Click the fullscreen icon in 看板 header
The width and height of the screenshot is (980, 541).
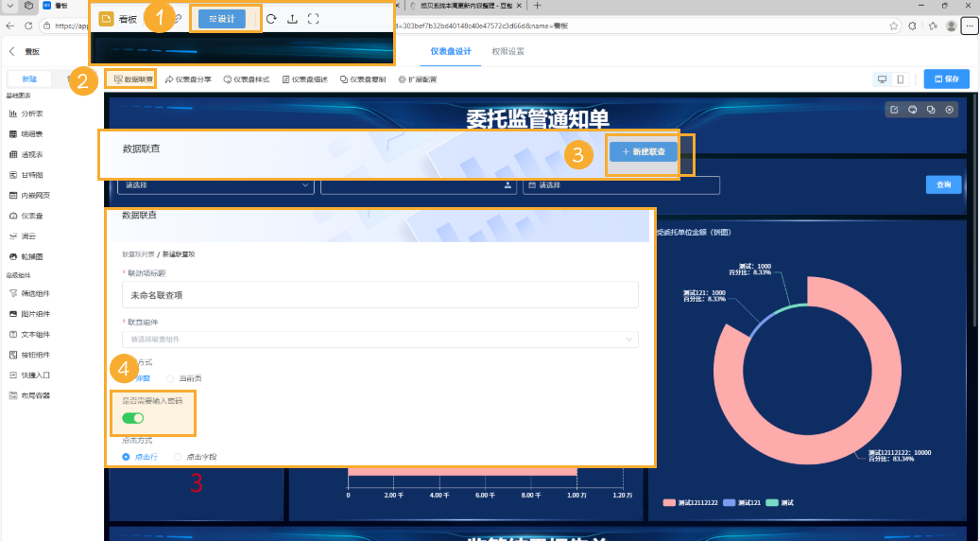(314, 19)
